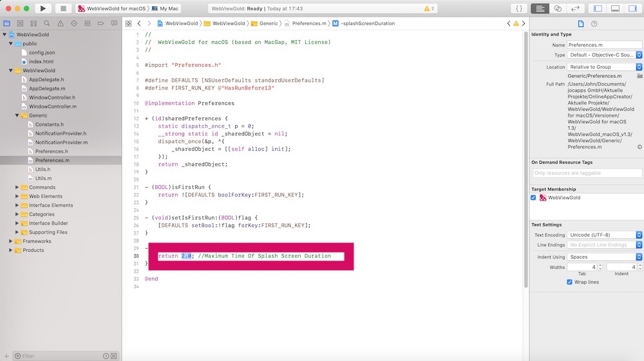Select the WebViewGold for macOS scheme
This screenshot has width=644, height=361.
click(111, 8)
